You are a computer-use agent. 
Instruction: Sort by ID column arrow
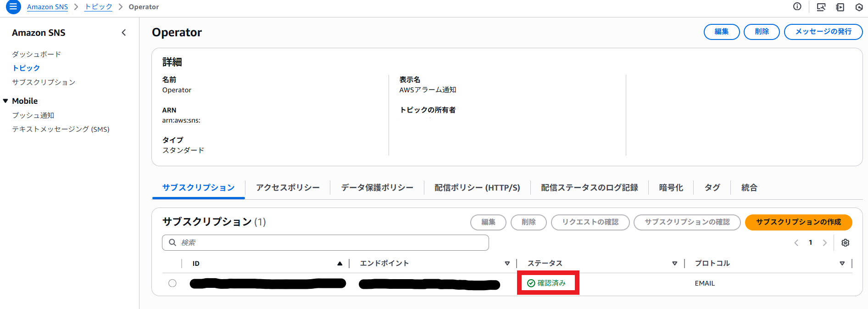click(x=339, y=264)
